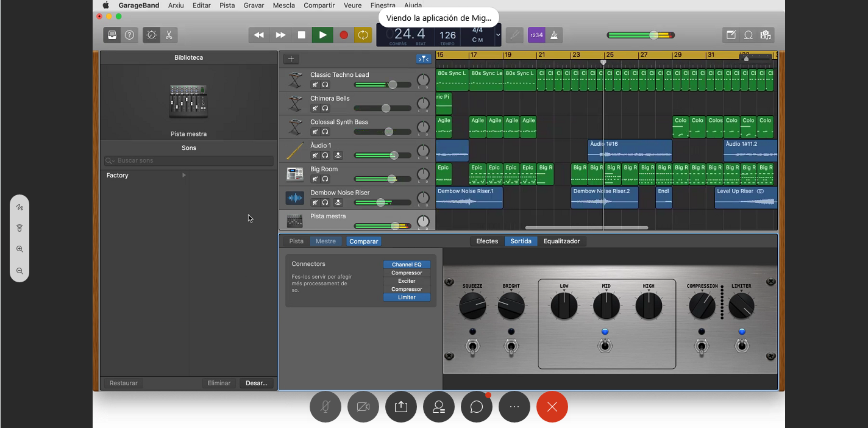Click the Fast Forward transport button
Screen dimensions: 868x428
click(280, 35)
